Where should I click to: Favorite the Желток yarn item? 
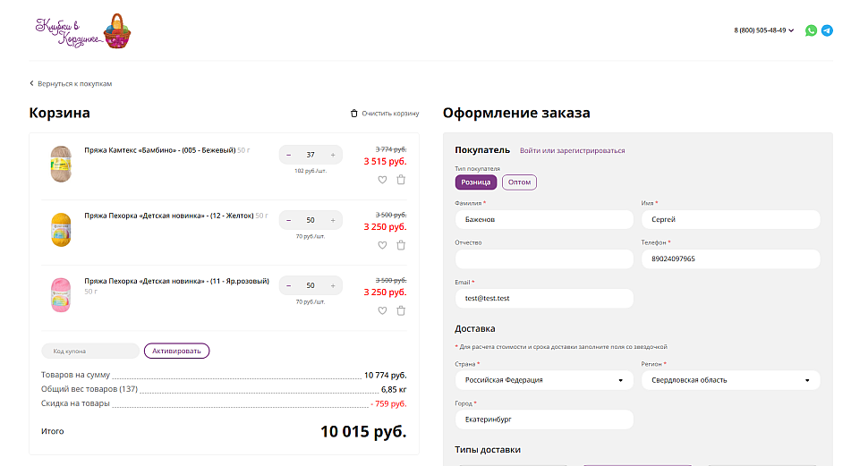click(382, 245)
